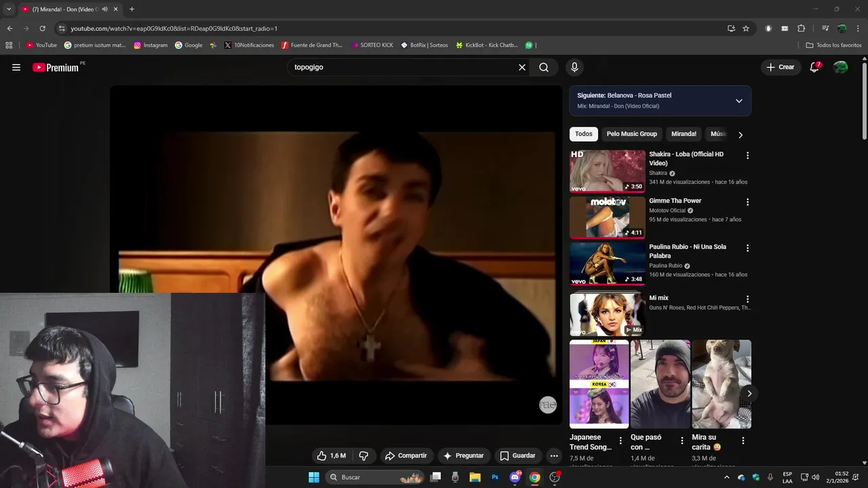
Task: Start voice search with the microphone
Action: pos(574,67)
